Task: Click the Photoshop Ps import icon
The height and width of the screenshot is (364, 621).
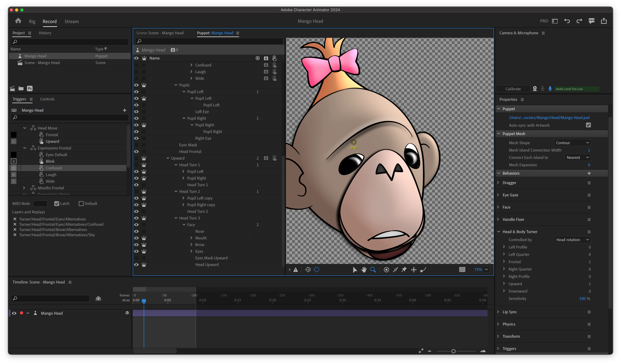Action: click(x=30, y=89)
